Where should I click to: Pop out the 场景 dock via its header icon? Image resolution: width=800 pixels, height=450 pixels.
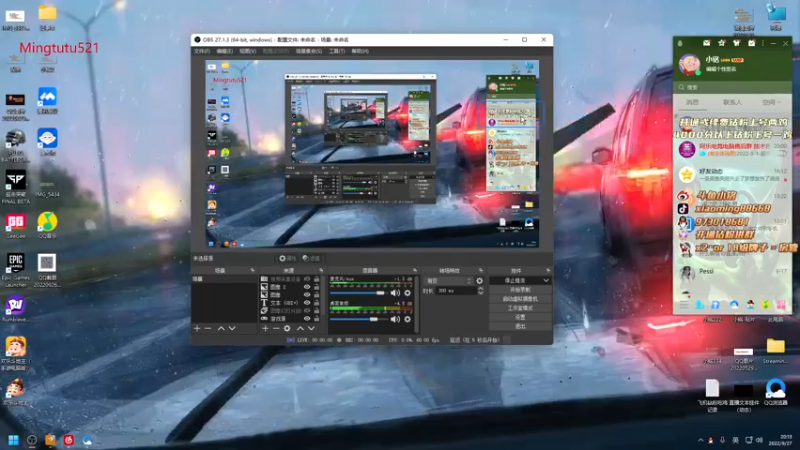(x=252, y=270)
